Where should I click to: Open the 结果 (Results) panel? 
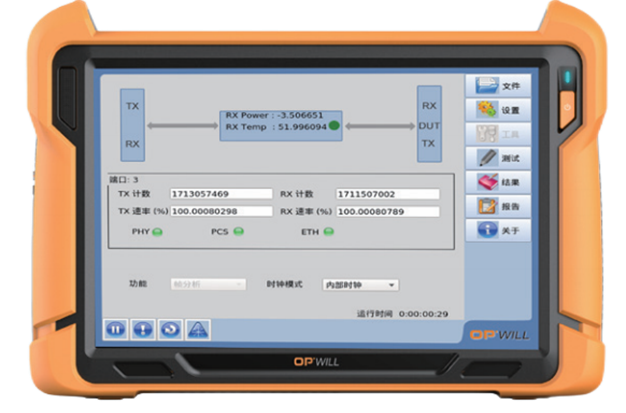499,182
